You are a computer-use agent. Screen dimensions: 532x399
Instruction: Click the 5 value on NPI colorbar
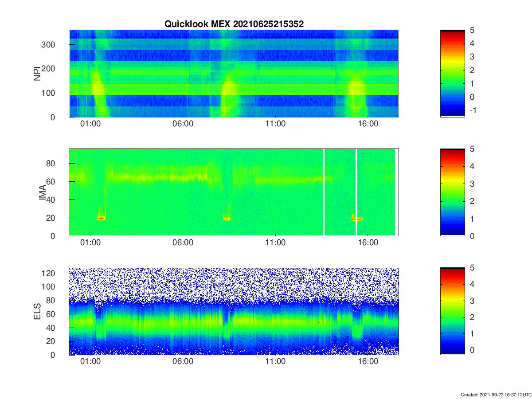(472, 30)
